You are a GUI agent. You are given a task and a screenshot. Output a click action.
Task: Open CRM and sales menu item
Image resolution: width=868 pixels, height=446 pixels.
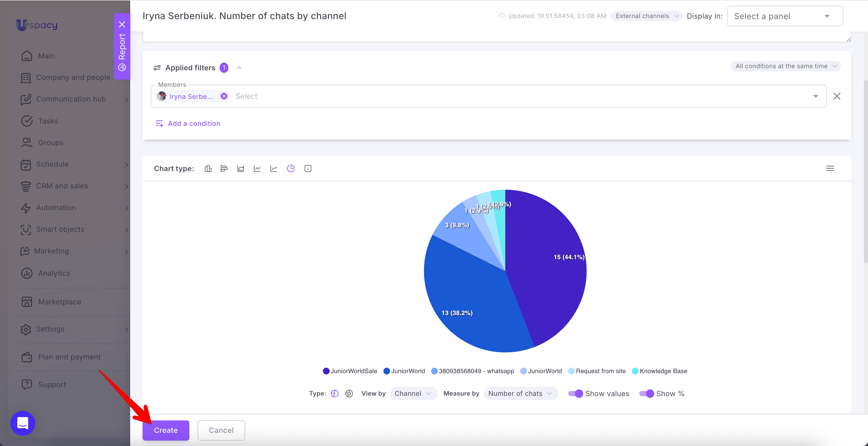click(x=62, y=186)
